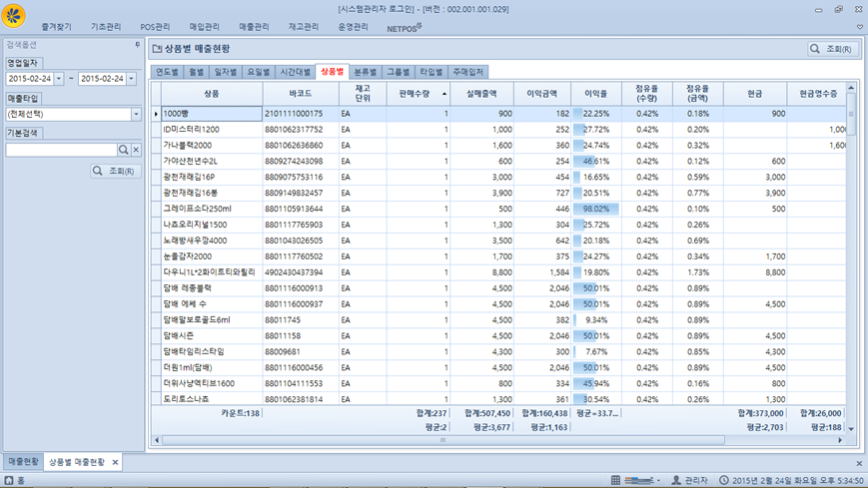Select the ID미스터리1200 product cell
Screen dimensions: 868x488
tap(212, 130)
